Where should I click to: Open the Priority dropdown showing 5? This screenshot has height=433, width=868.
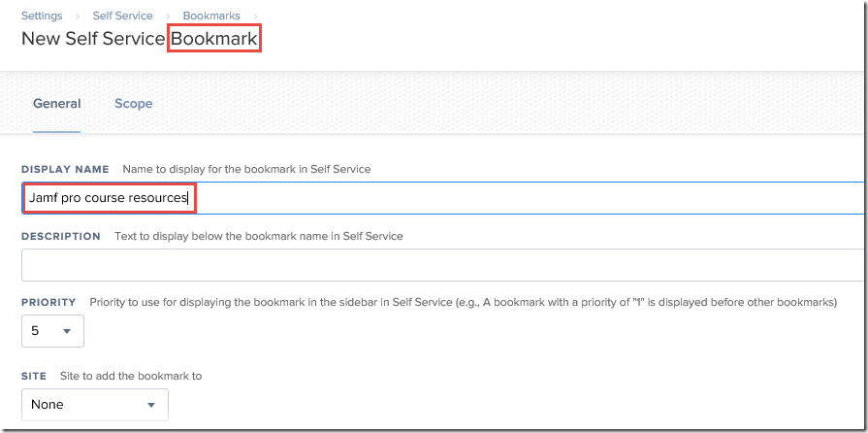(52, 331)
